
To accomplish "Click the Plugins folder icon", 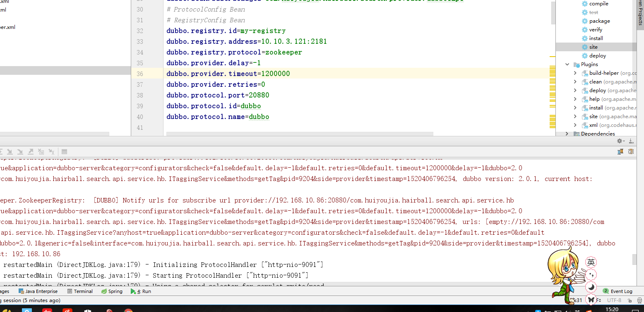I will (577, 64).
